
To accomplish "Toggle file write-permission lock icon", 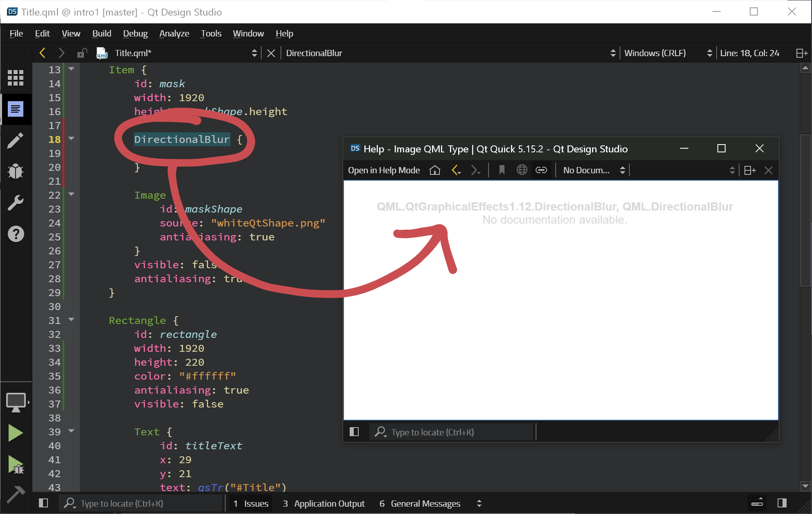I will [x=82, y=53].
